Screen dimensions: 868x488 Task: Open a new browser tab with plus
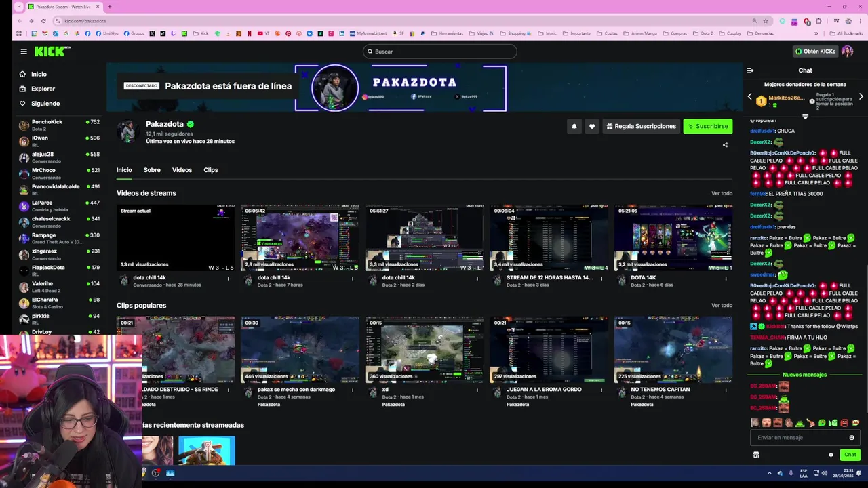point(110,7)
